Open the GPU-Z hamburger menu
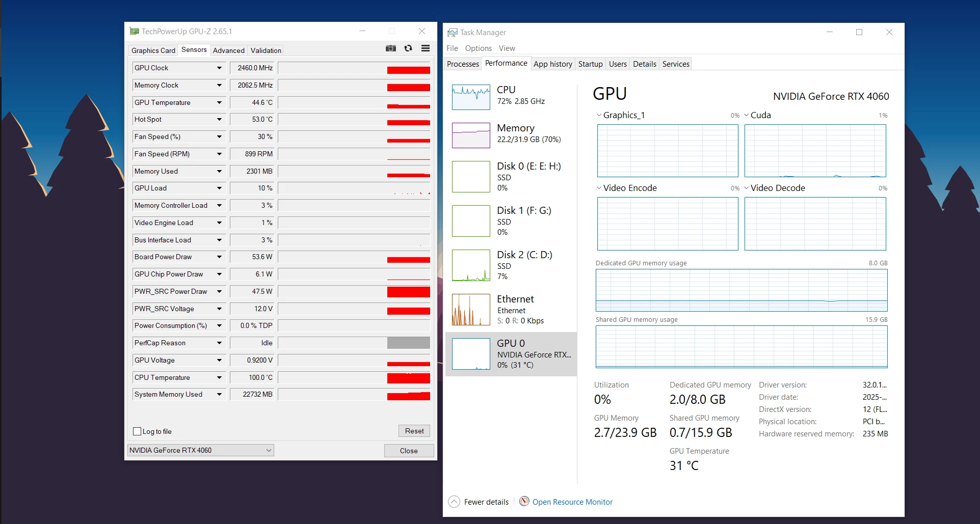Image resolution: width=980 pixels, height=524 pixels. click(x=426, y=48)
